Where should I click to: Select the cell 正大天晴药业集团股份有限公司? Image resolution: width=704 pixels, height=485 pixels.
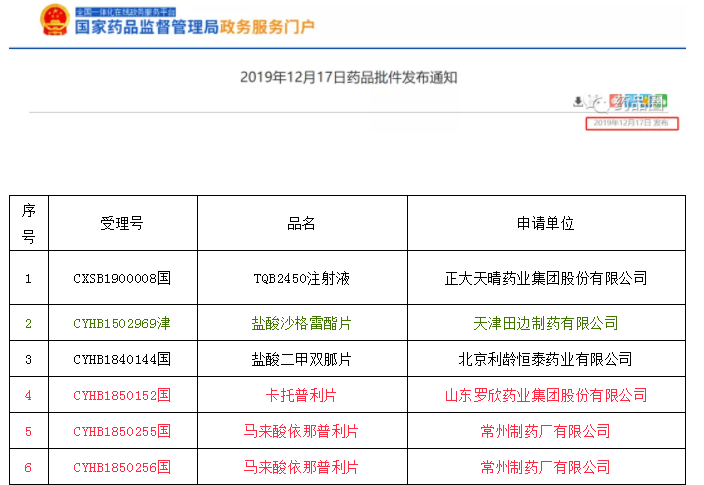point(546,278)
